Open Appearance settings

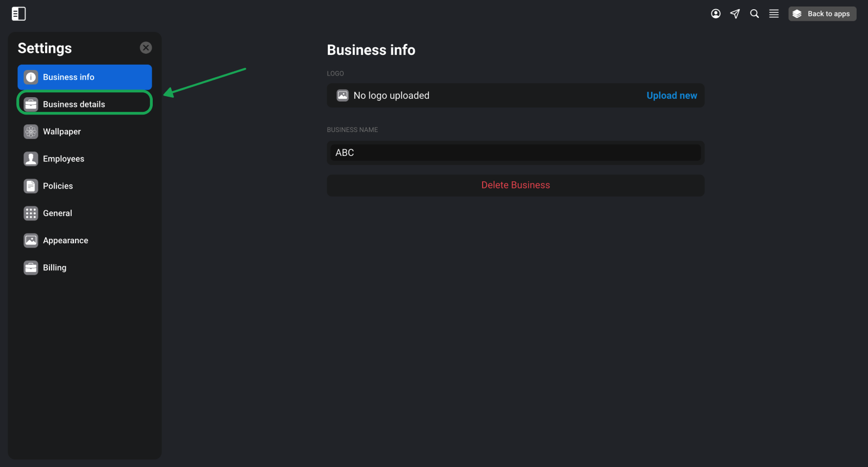[85, 240]
